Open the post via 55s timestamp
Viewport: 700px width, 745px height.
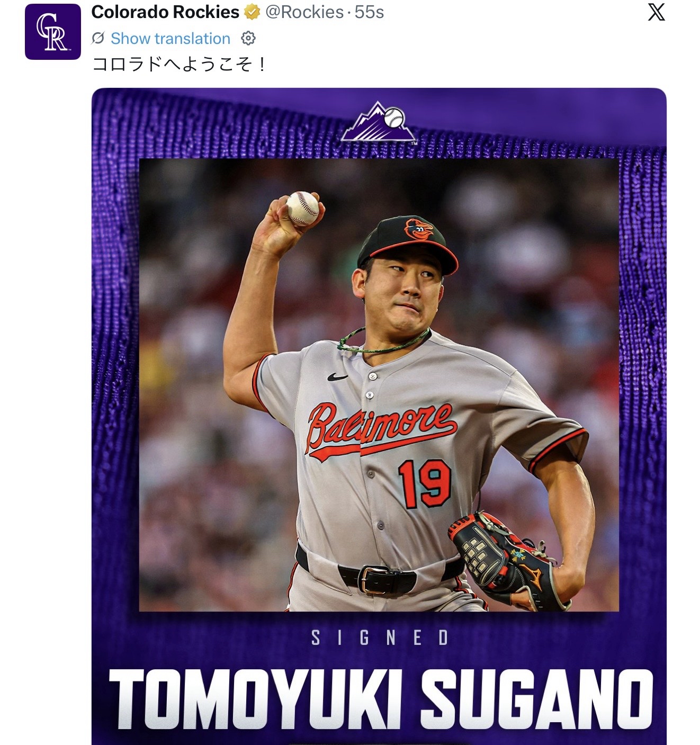pos(369,12)
